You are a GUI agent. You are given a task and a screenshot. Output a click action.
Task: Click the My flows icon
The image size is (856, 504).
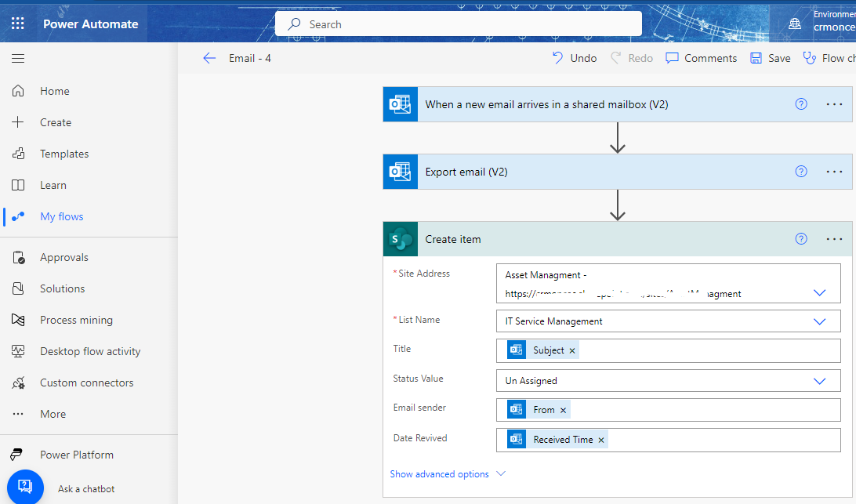[18, 216]
